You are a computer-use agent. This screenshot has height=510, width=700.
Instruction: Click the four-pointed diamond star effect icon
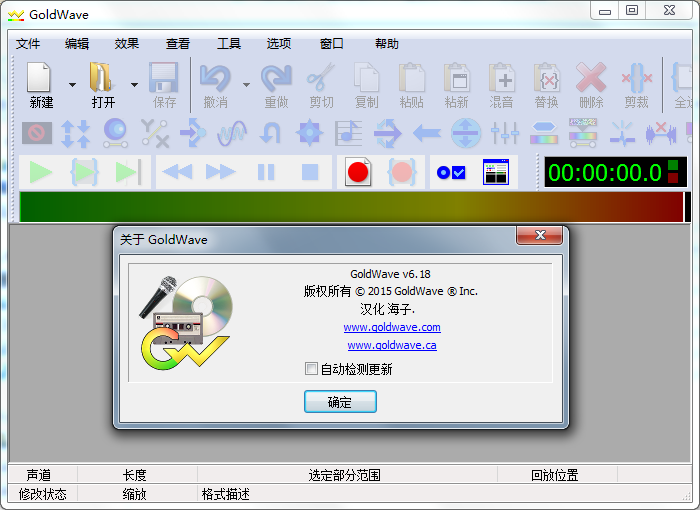point(309,133)
